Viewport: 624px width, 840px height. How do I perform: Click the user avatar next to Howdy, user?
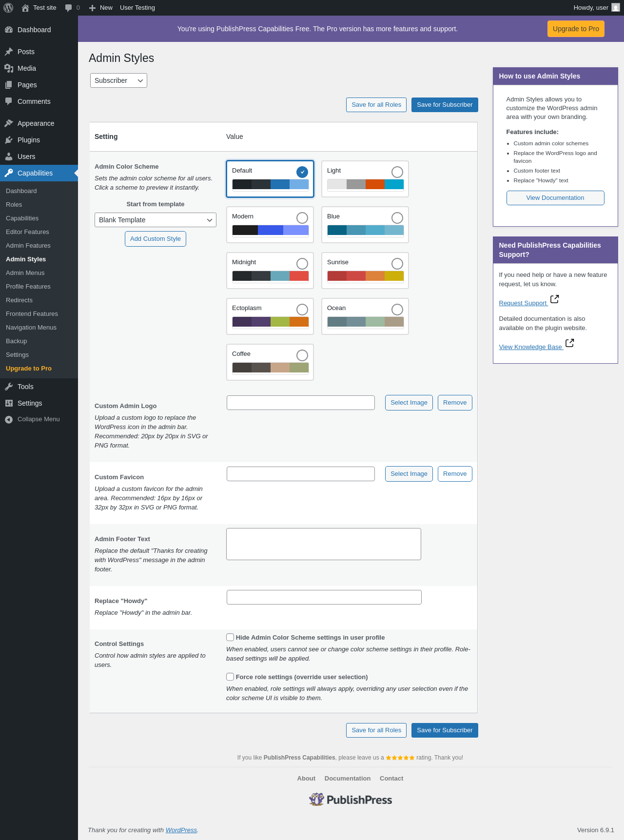(x=616, y=8)
